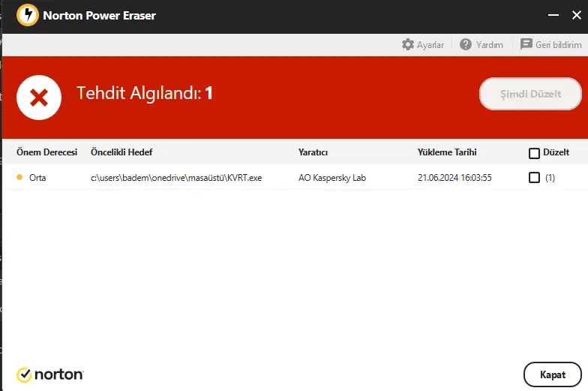
Task: Click the Kapat button
Action: (x=552, y=374)
